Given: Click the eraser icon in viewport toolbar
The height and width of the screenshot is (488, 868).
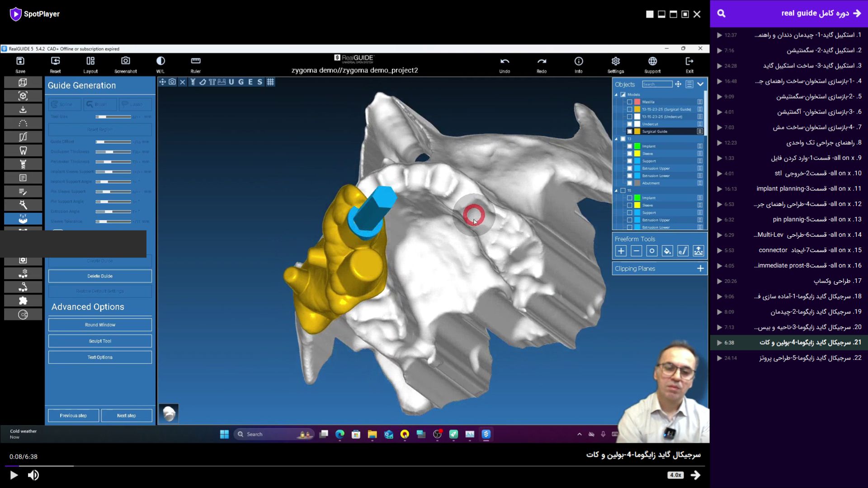Looking at the screenshot, I should pos(203,82).
